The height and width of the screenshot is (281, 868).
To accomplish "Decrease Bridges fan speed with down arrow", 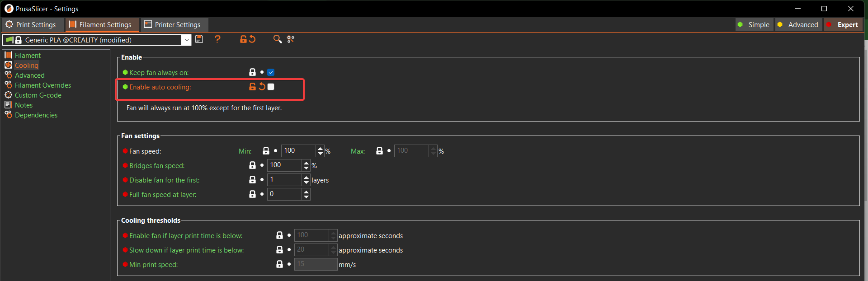I will click(x=307, y=168).
